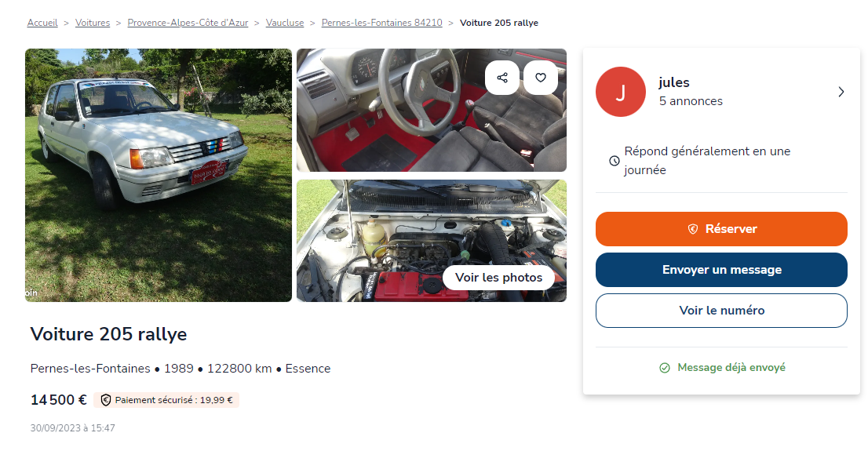
Task: Click the red J seller avatar
Action: (621, 92)
